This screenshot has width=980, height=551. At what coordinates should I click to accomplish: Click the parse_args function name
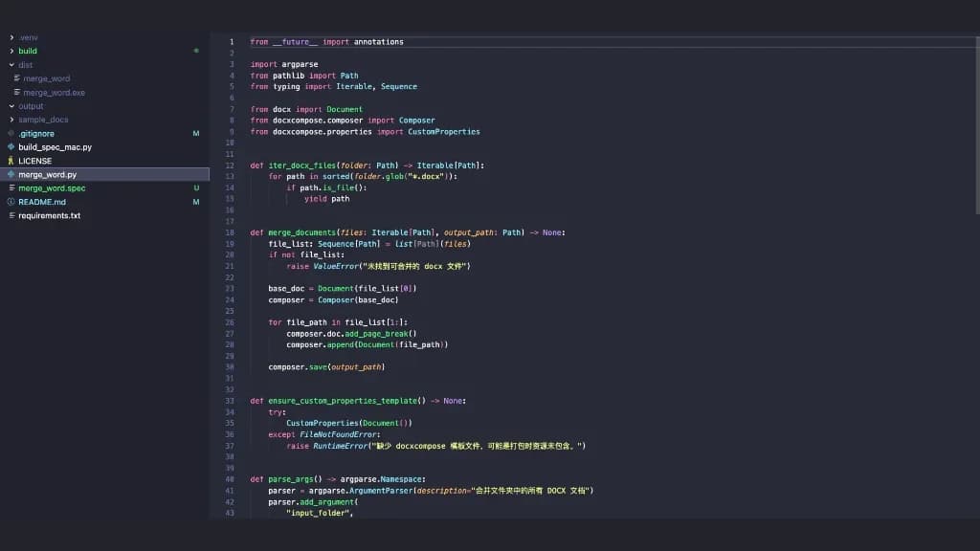(x=291, y=479)
